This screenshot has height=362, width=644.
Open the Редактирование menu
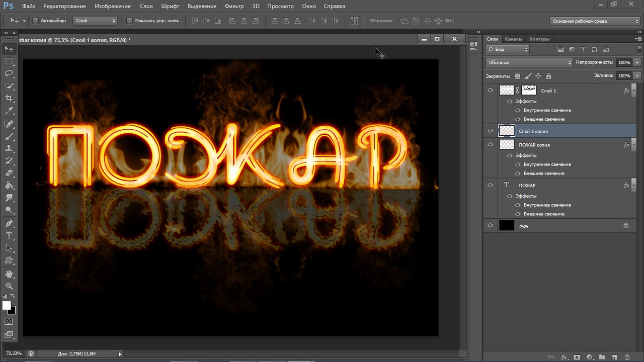[64, 6]
